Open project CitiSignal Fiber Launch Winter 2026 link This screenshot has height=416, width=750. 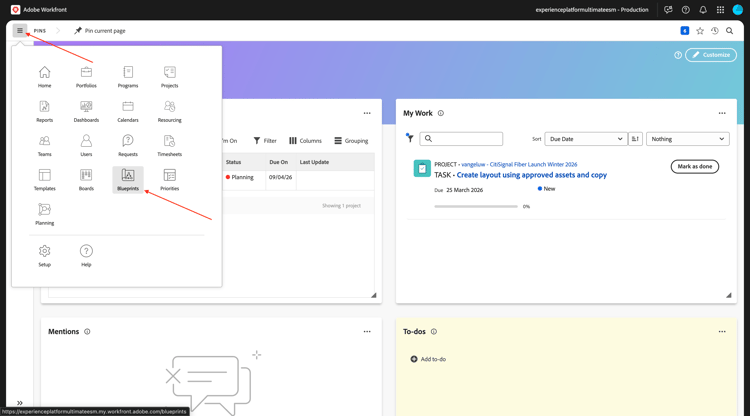(519, 164)
